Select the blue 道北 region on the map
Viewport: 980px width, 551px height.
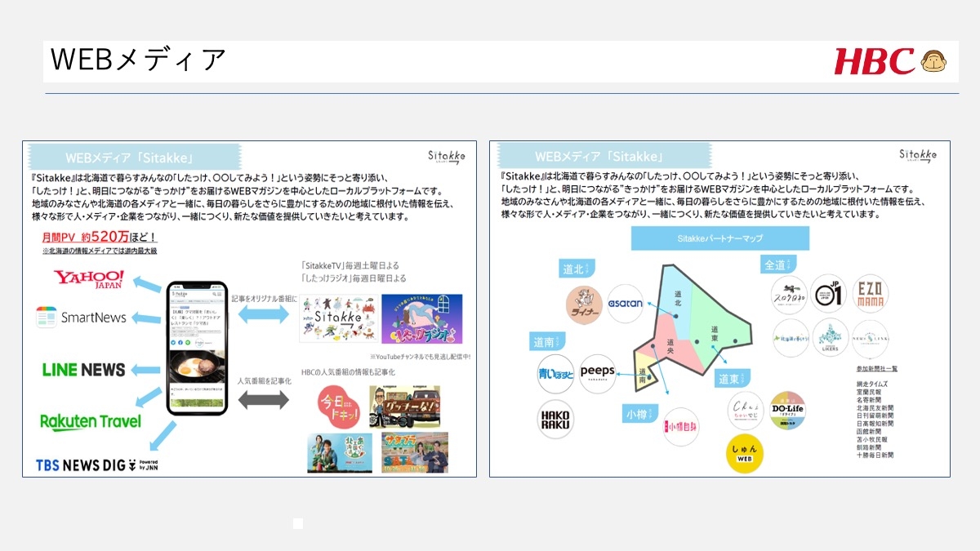point(676,299)
